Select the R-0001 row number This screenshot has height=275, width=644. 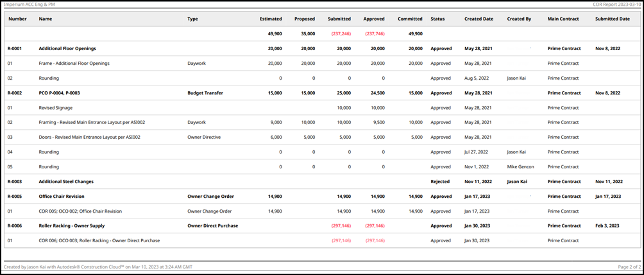[14, 49]
